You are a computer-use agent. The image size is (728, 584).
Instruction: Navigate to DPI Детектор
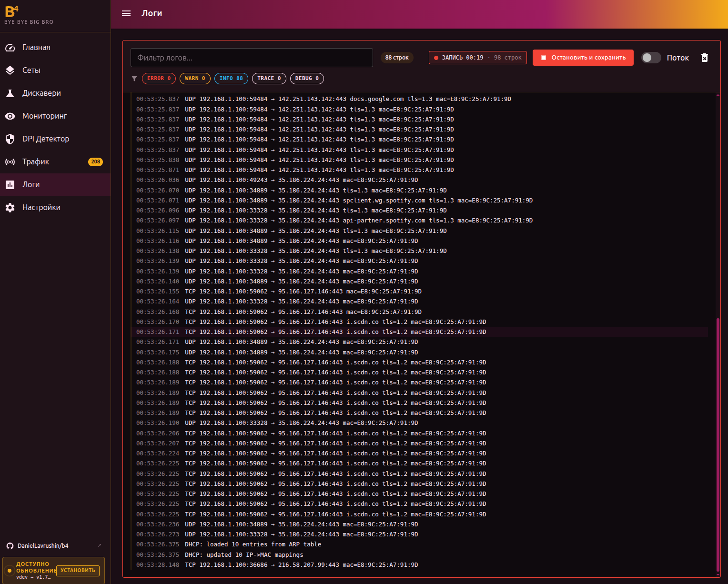55,139
